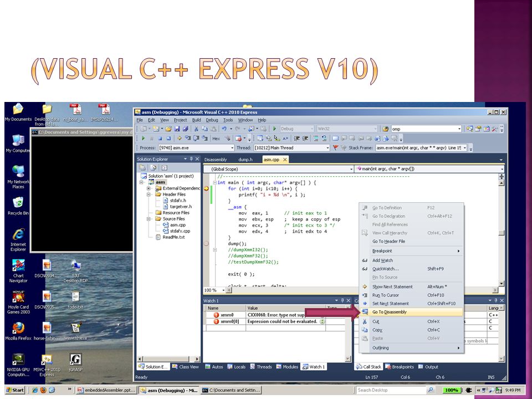Click the editor vertical scrollbar down arrow
Screen dimensions: 532x399
click(x=501, y=284)
